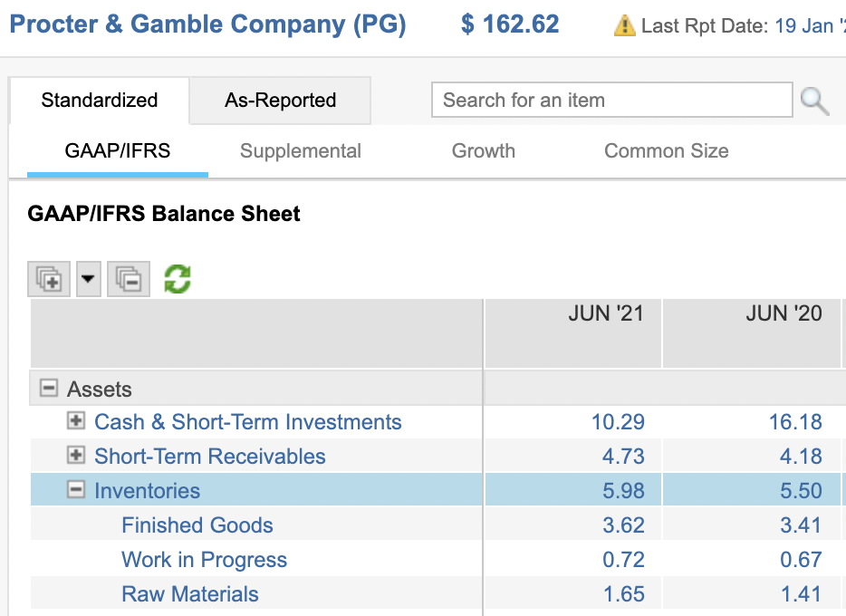Select the GAAP/IFRS sub-tab
Screen dimensions: 846x616
pyautogui.click(x=118, y=151)
